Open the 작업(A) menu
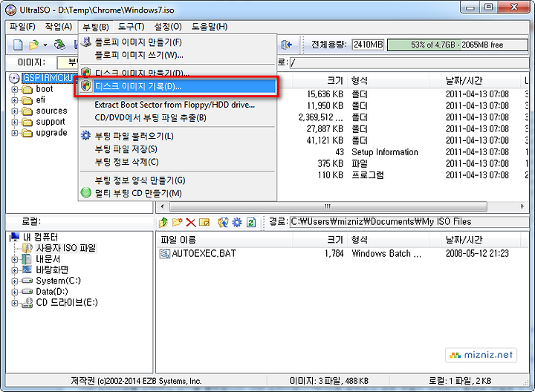535x392 pixels. (x=59, y=27)
